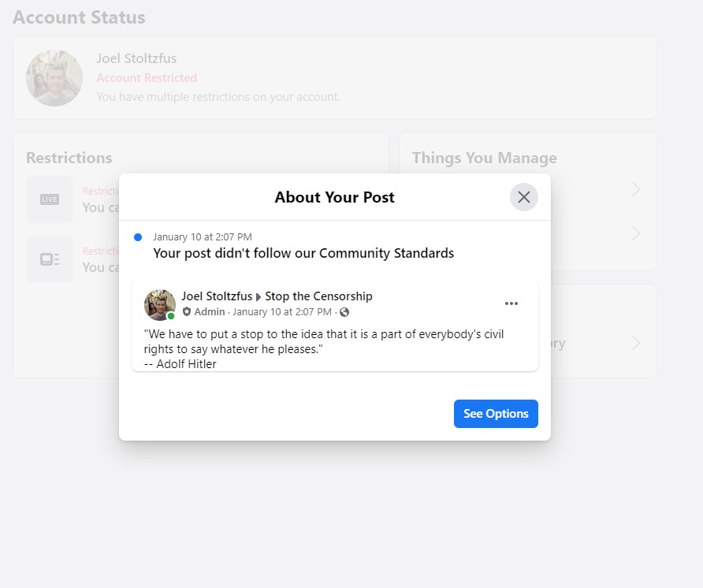Expand the bottom chevron in right panel

[x=636, y=343]
